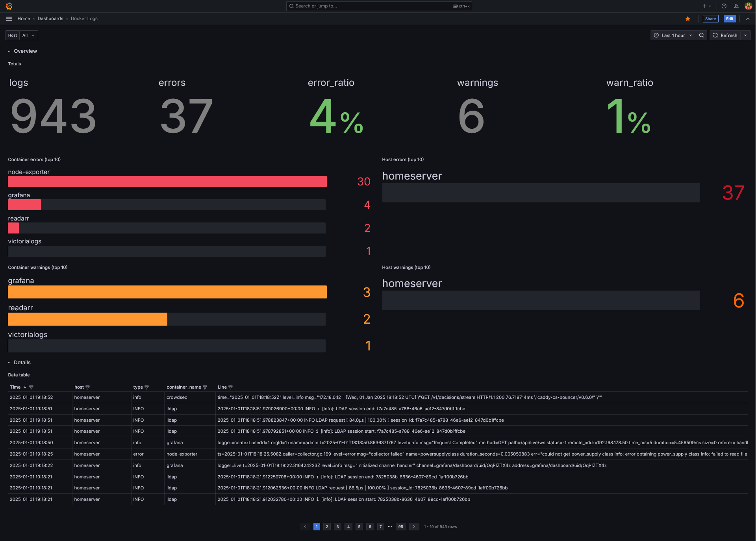Open the hamburger navigation menu
756x541 pixels.
coord(9,19)
